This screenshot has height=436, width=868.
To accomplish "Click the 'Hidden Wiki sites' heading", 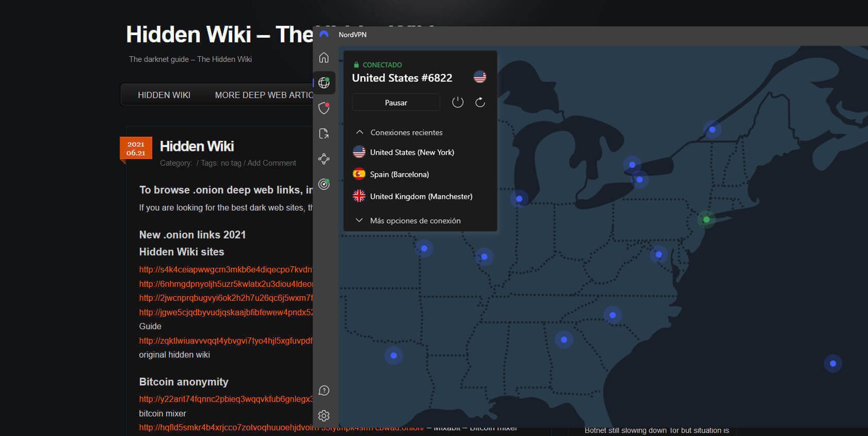I will point(182,252).
